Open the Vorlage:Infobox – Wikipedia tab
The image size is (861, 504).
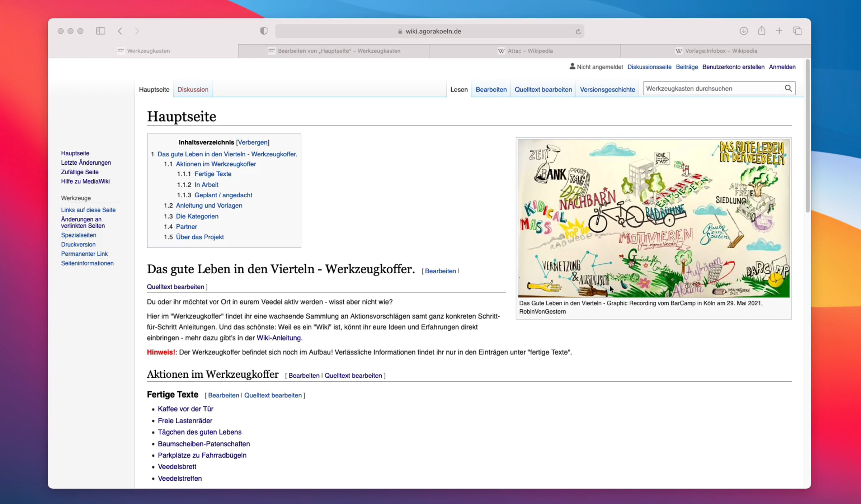coord(716,51)
